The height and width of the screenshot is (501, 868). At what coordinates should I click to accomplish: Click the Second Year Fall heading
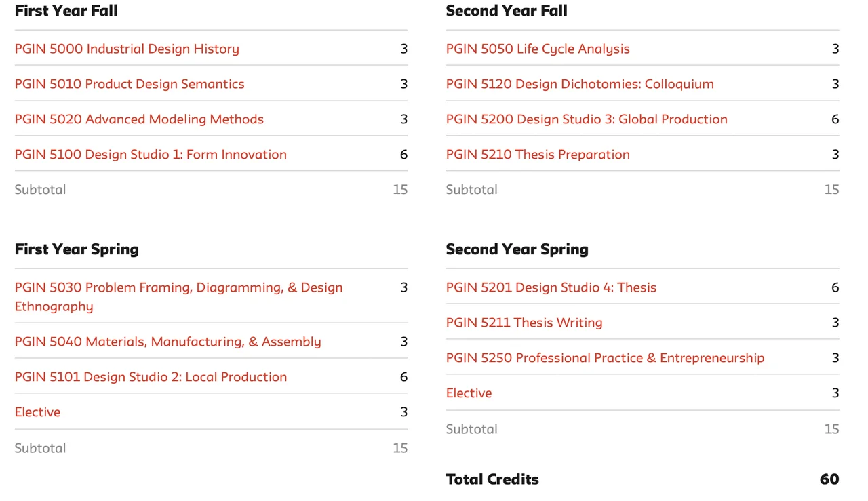pyautogui.click(x=507, y=11)
